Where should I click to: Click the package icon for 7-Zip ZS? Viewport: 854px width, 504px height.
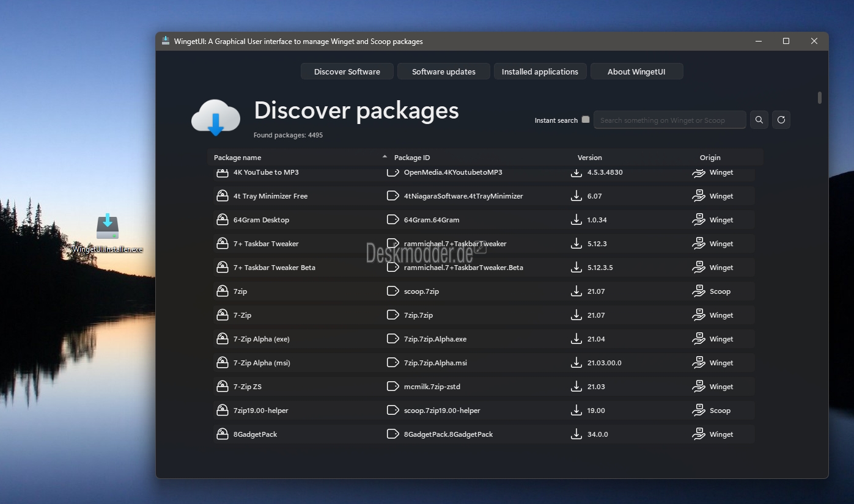point(223,386)
